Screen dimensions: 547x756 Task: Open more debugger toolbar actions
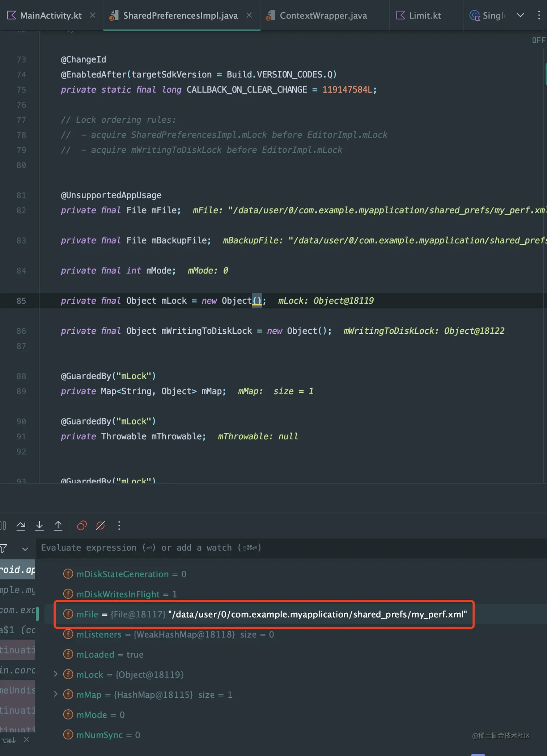[x=119, y=525]
